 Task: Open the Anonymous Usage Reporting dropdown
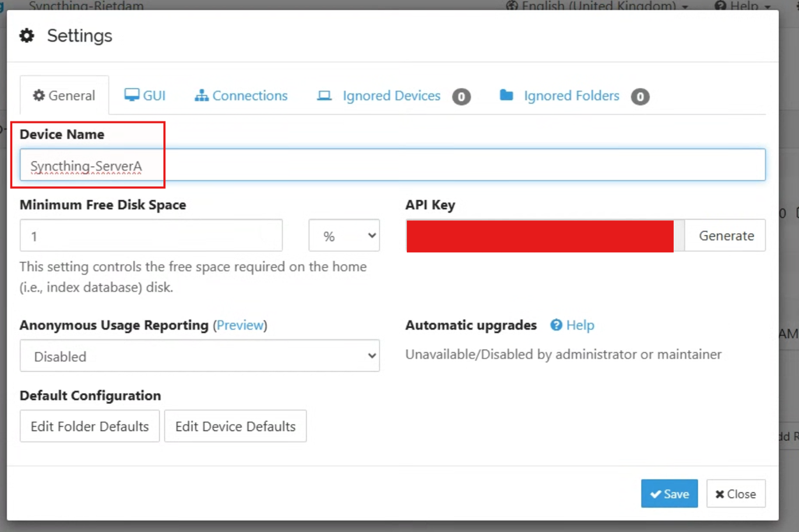199,356
